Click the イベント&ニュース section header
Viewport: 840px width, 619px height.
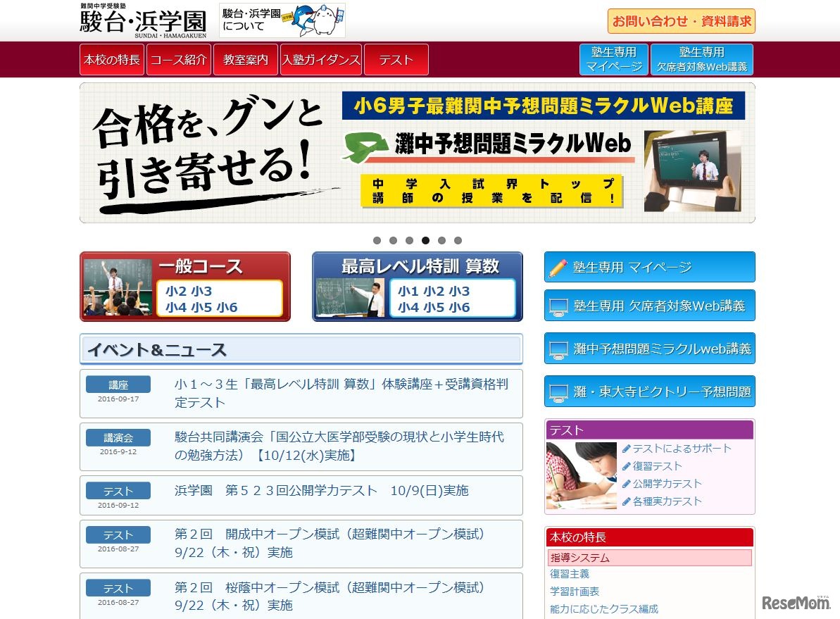click(301, 349)
